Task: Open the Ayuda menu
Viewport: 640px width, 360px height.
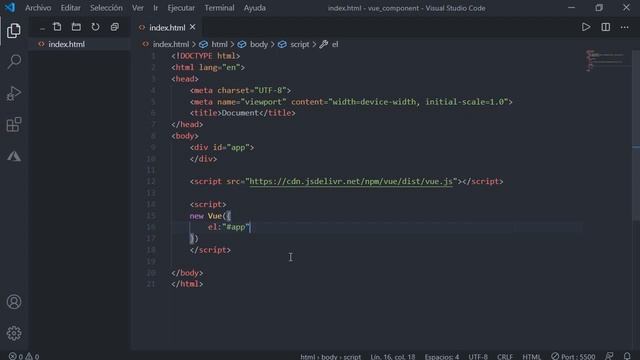Action: [254, 8]
